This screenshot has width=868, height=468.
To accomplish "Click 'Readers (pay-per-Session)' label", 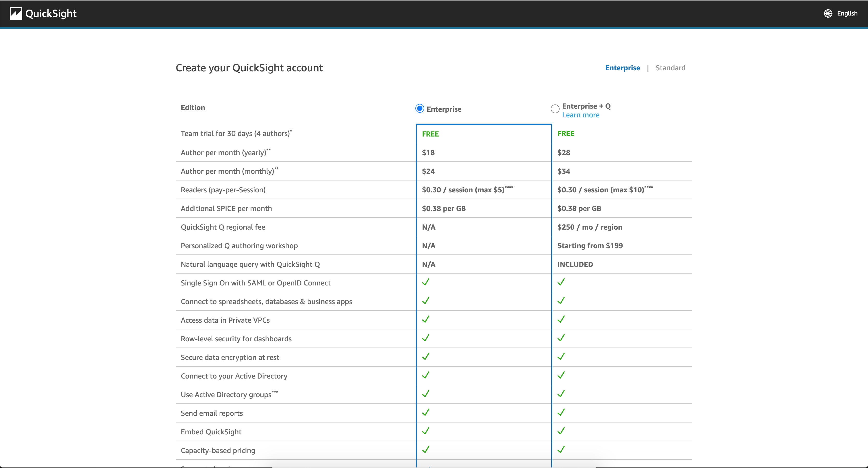I will click(223, 190).
